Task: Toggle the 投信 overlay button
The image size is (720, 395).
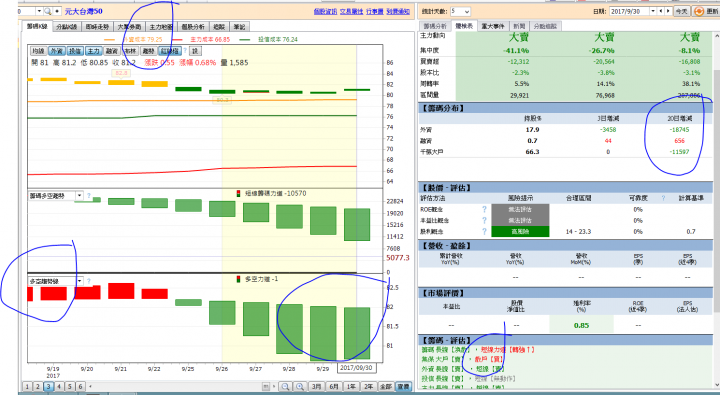Action: point(75,51)
